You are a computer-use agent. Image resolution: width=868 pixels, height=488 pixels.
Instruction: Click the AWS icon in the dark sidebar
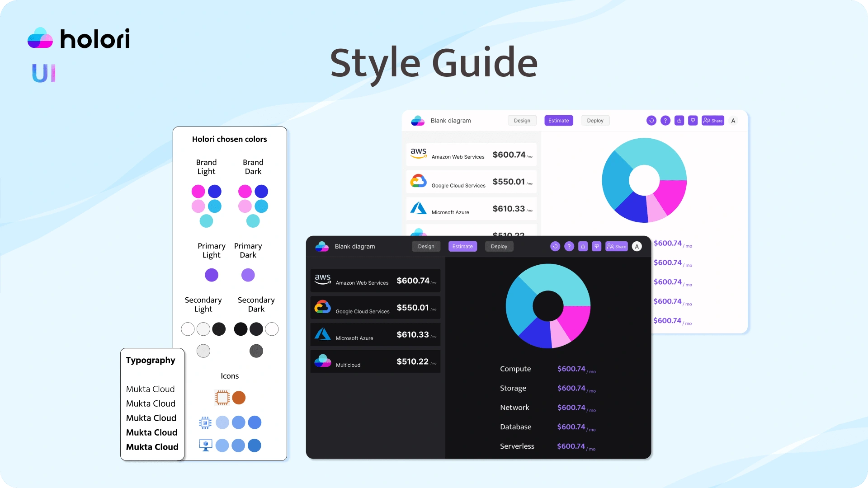tap(322, 279)
